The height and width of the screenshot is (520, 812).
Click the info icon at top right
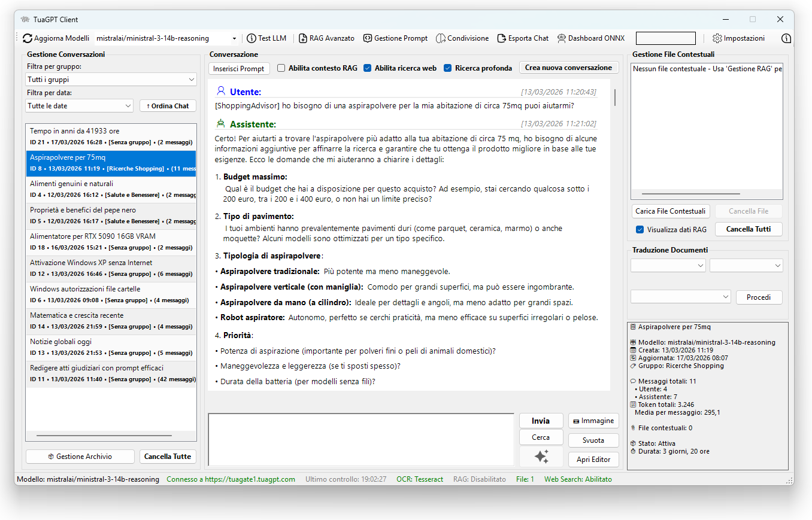coord(786,38)
